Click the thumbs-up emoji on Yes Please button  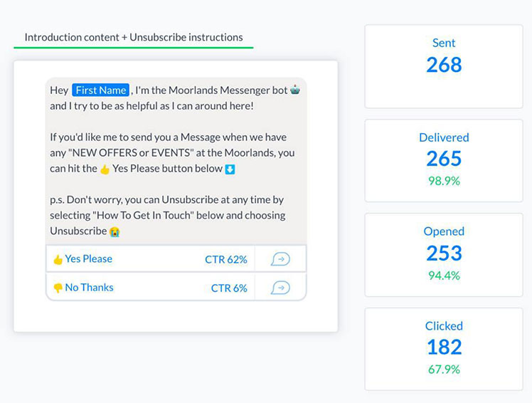pos(58,260)
